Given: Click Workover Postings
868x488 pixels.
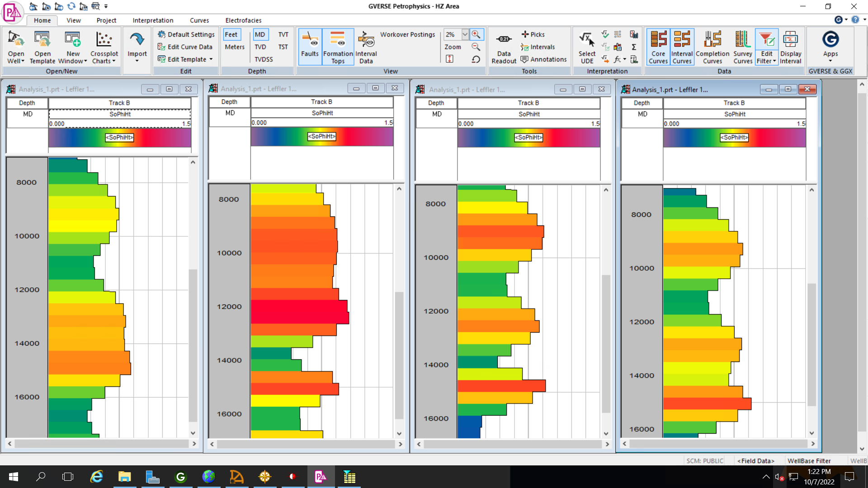Looking at the screenshot, I should 407,34.
